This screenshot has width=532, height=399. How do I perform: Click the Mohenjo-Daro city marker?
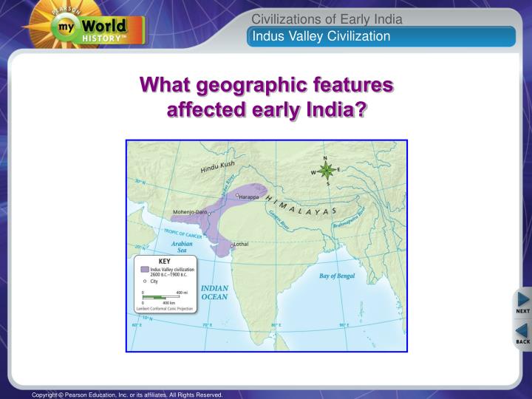(209, 214)
